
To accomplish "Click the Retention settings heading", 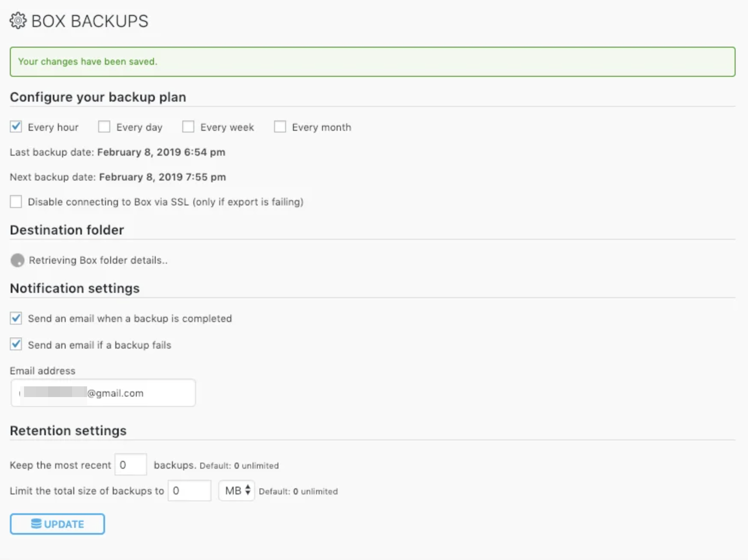I will [x=68, y=431].
